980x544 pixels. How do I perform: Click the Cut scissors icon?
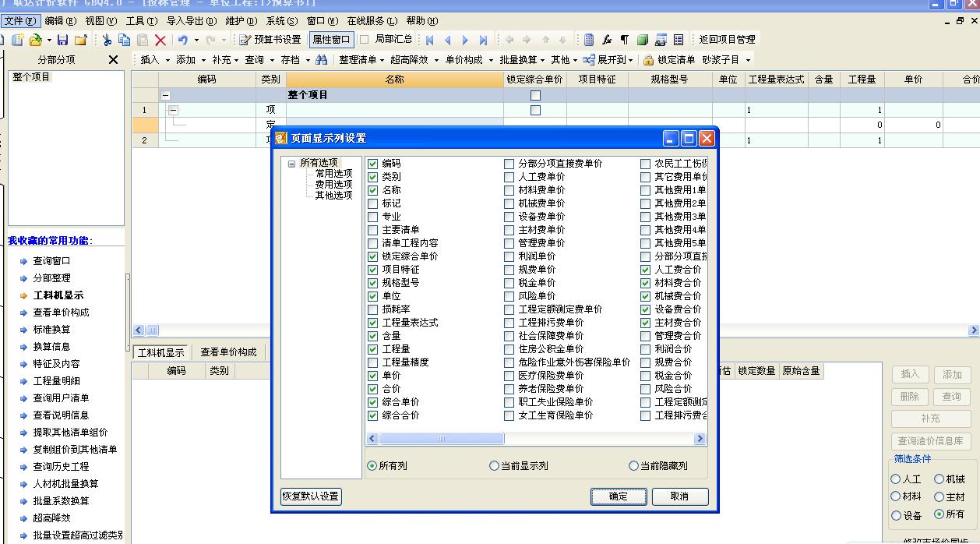click(x=107, y=40)
